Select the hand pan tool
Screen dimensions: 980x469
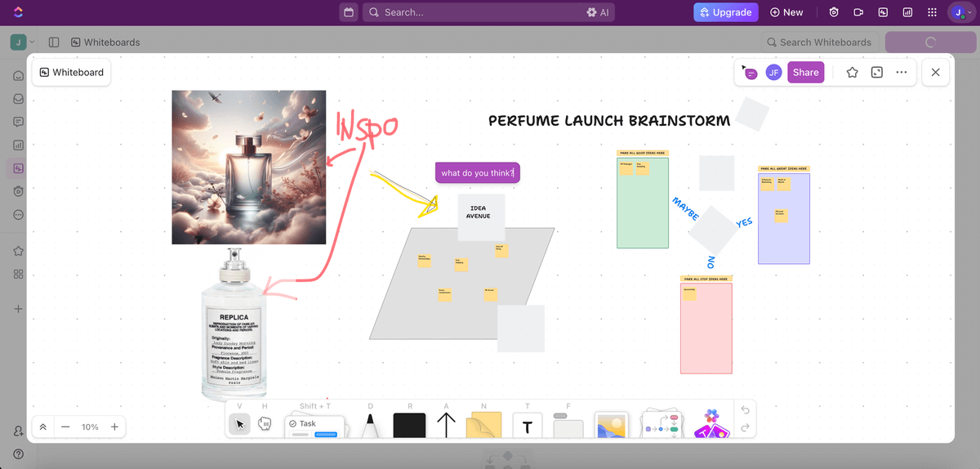coord(264,423)
